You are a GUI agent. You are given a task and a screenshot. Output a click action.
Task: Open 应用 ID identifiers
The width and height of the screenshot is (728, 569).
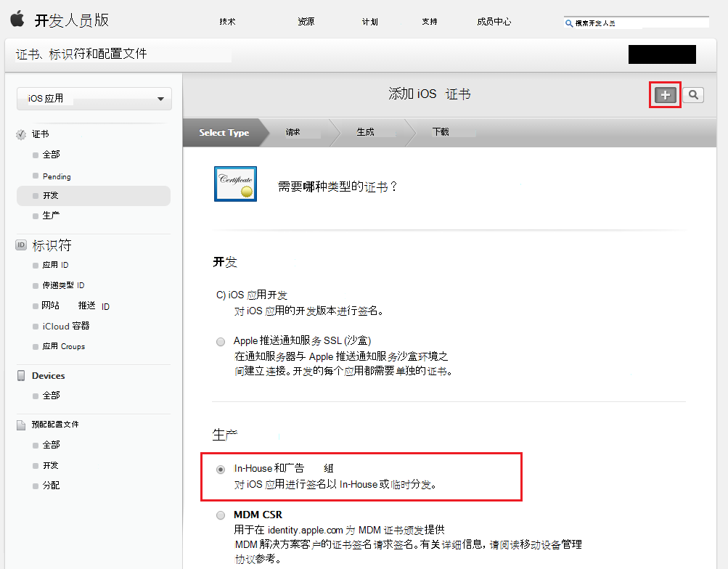point(55,265)
